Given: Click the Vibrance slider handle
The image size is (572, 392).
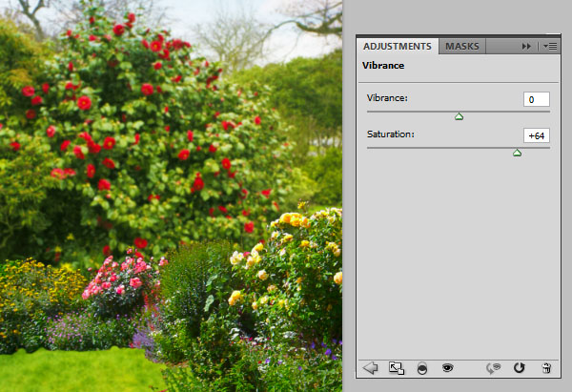Looking at the screenshot, I should click(x=459, y=116).
